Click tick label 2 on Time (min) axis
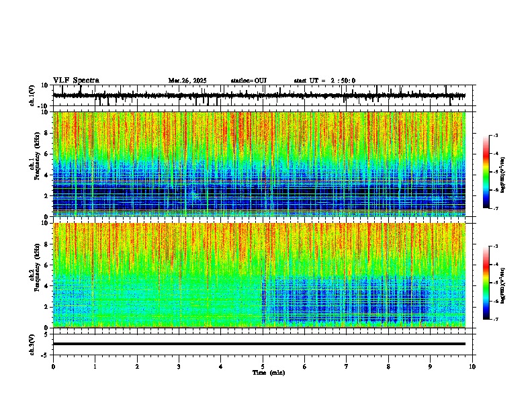 (137, 367)
